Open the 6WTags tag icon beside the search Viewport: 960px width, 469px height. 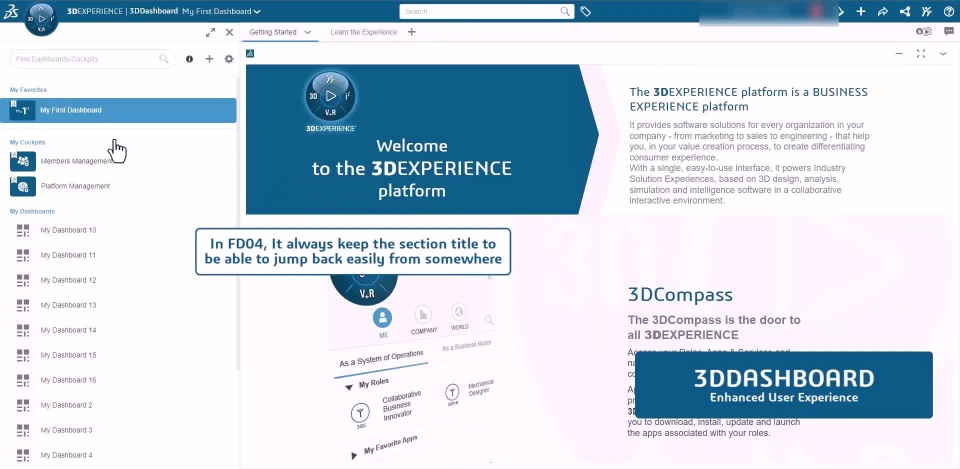click(585, 11)
